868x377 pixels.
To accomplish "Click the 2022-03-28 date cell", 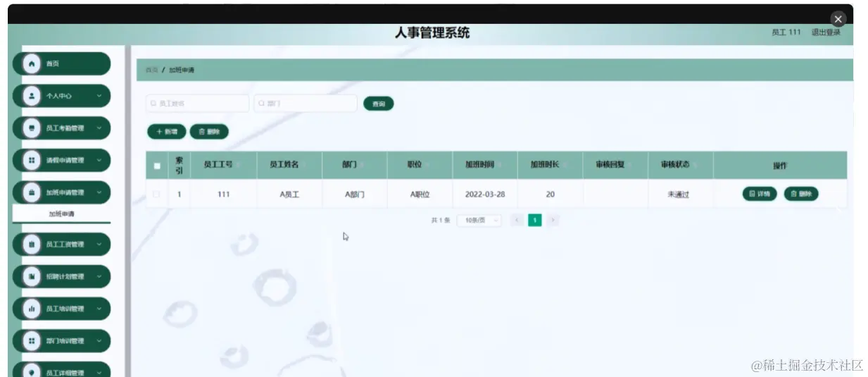I will [485, 194].
